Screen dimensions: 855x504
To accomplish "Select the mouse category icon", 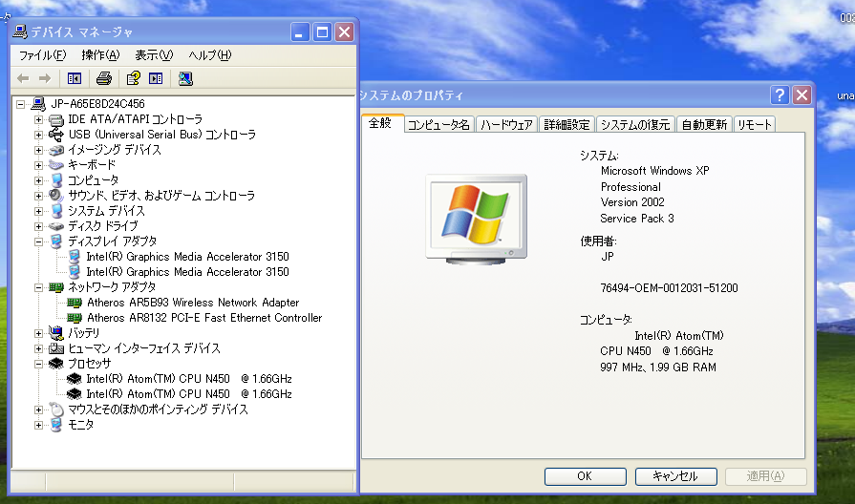I will pos(56,409).
